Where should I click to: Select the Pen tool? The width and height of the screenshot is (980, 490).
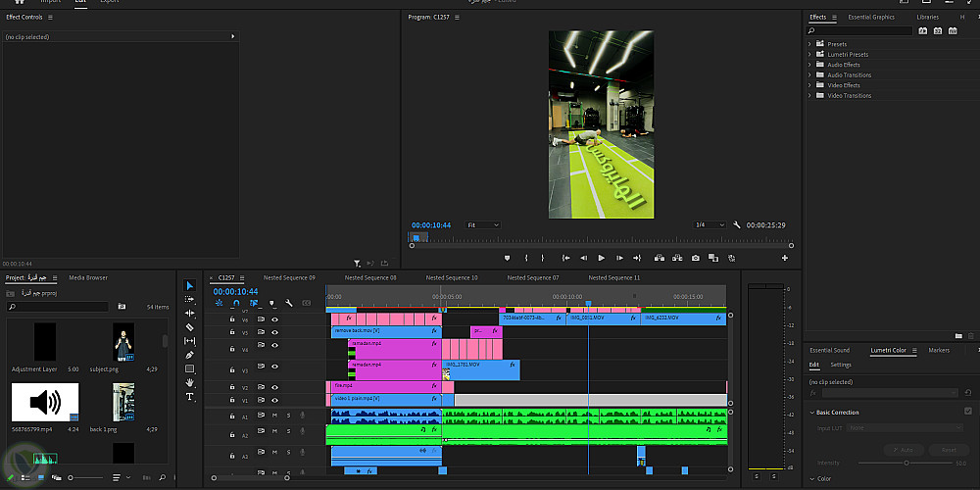pyautogui.click(x=190, y=355)
